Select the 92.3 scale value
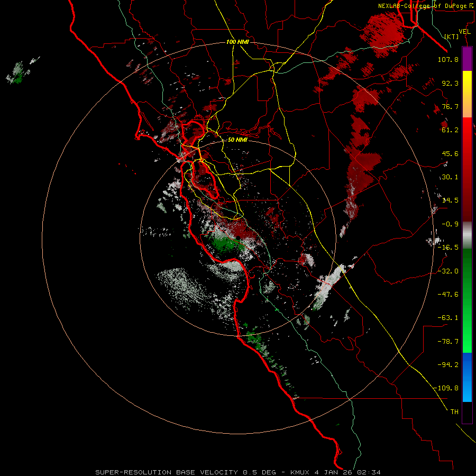This screenshot has height=476, width=476. click(450, 83)
